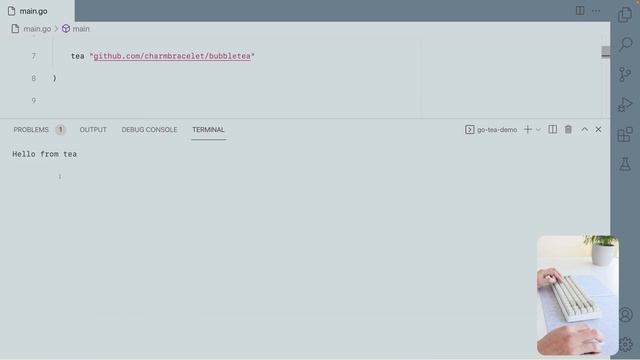
Task: Switch to the PROBLEMS tab
Action: tap(31, 129)
